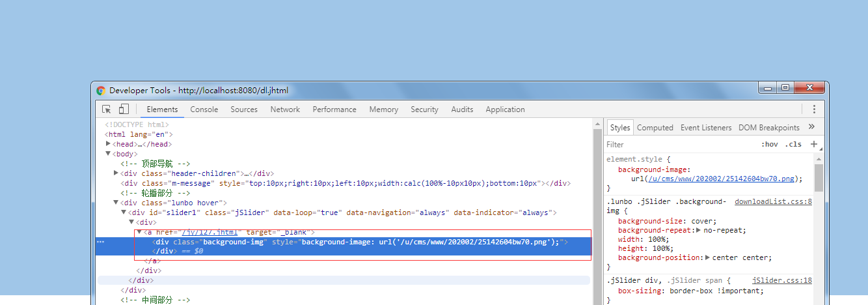Select the DOM Breakpoints sidebar tab
The image size is (868, 305).
[769, 128]
